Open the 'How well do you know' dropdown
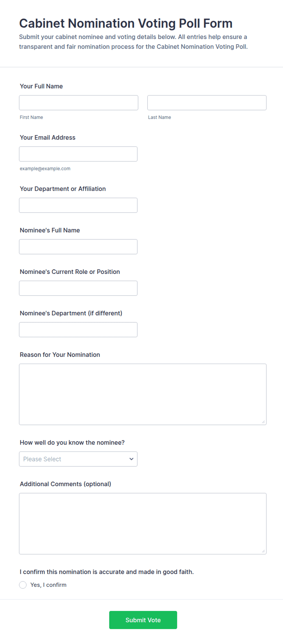 (x=78, y=459)
